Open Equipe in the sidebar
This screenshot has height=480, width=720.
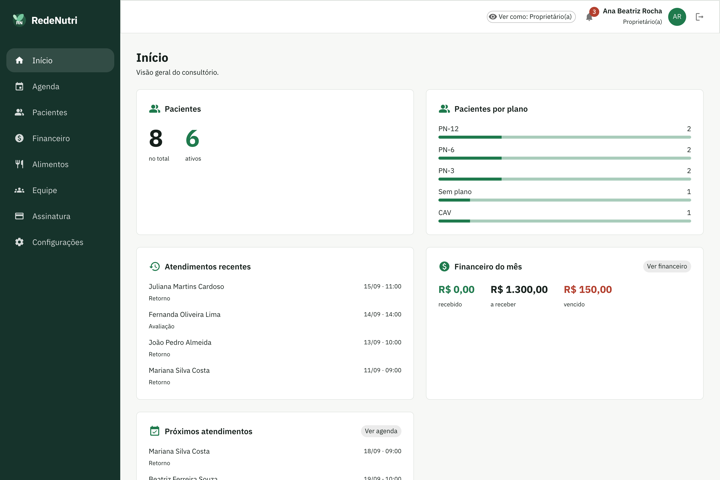coord(60,190)
